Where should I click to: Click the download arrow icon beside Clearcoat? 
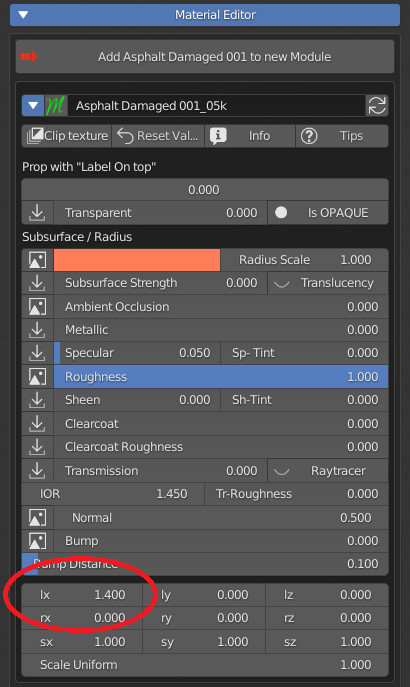[x=37, y=424]
